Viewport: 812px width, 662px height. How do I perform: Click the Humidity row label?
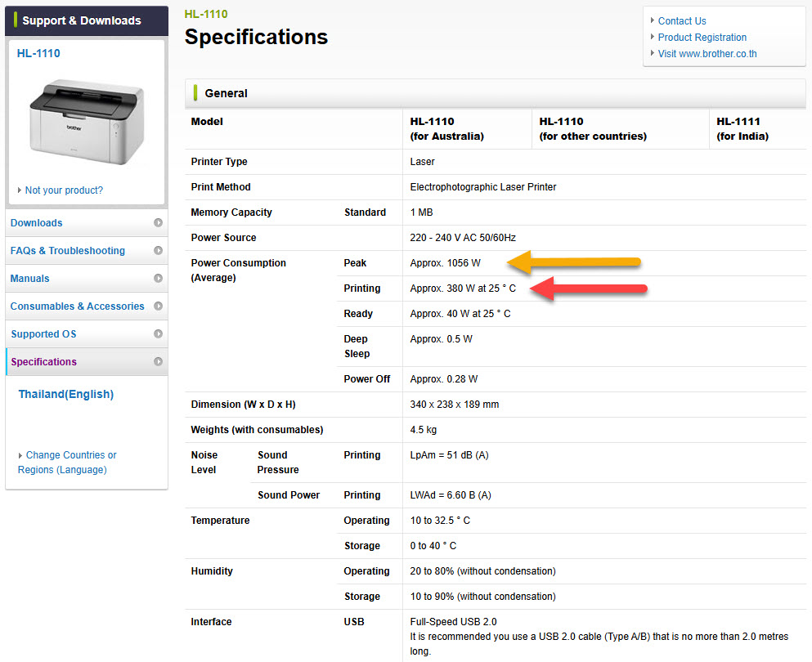pyautogui.click(x=211, y=571)
